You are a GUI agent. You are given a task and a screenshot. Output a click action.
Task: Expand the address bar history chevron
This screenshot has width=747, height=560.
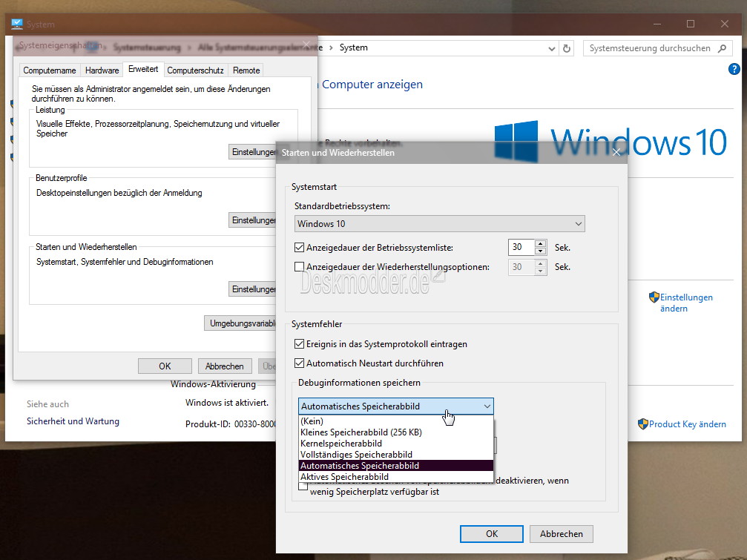click(551, 48)
